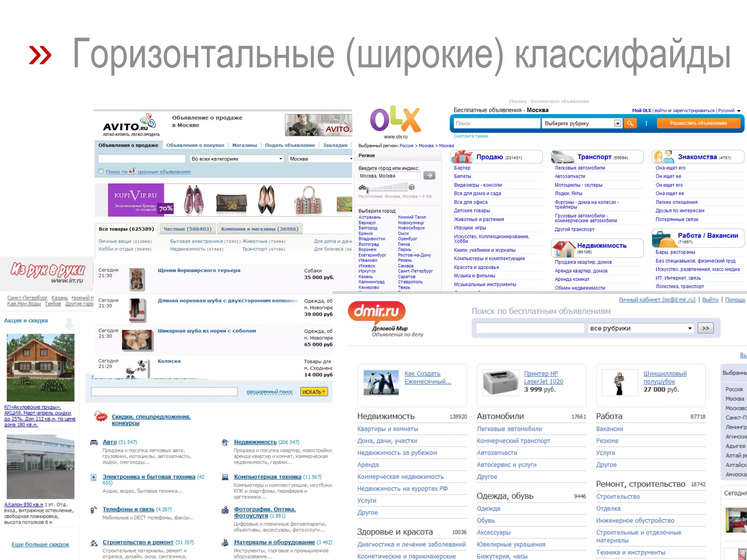Open the расширенный поиск link
The height and width of the screenshot is (560, 747).
pyautogui.click(x=270, y=392)
